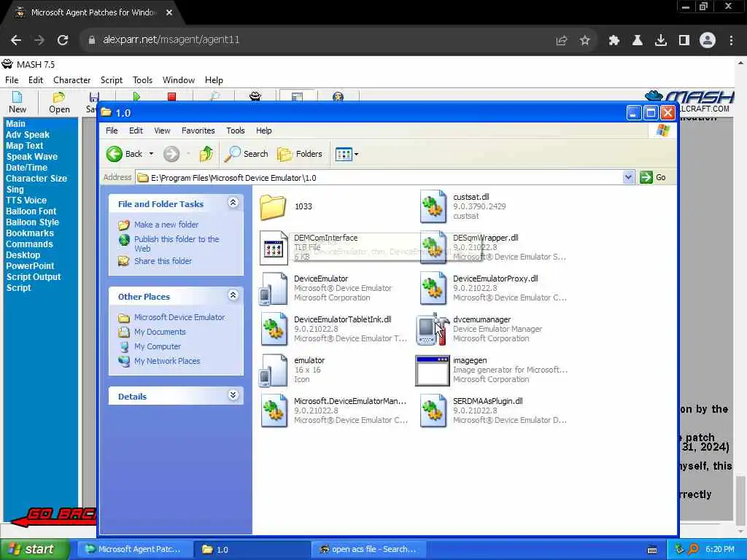
Task: Open My Network Places link
Action: (167, 361)
